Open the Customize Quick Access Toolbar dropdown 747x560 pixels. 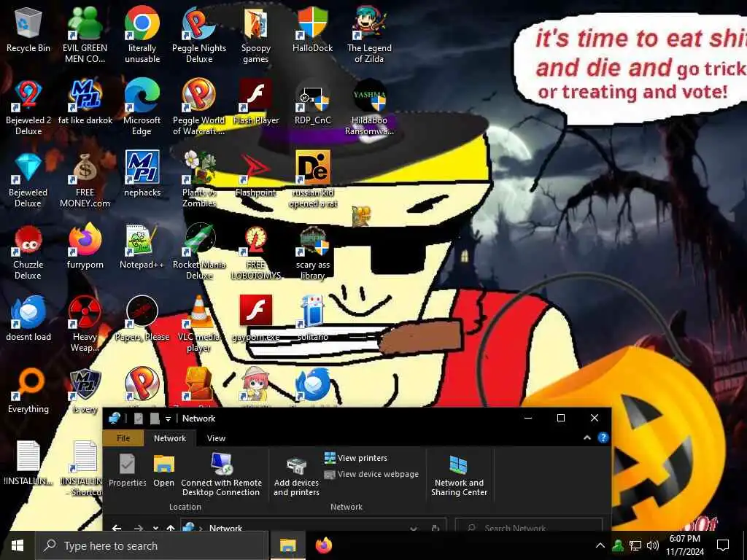[168, 419]
